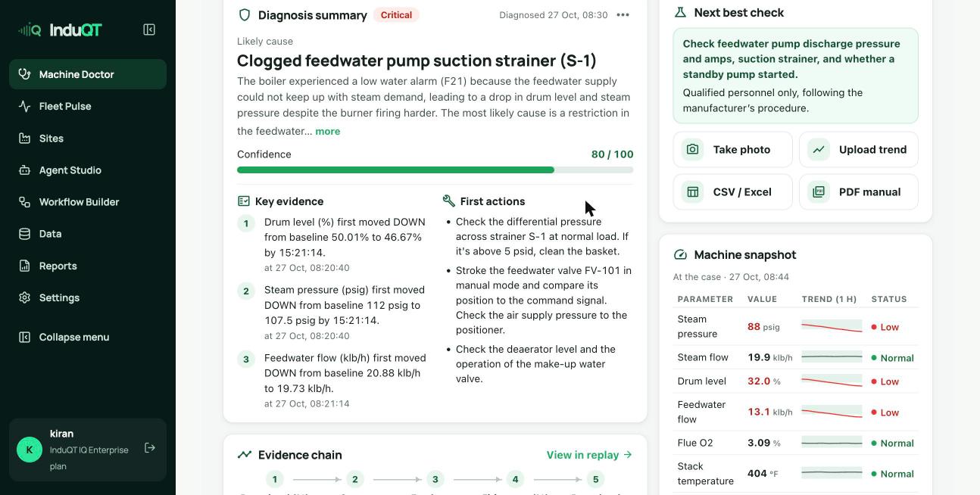Click the Steam pressure trend sparkline
The image size is (980, 495).
point(832,327)
